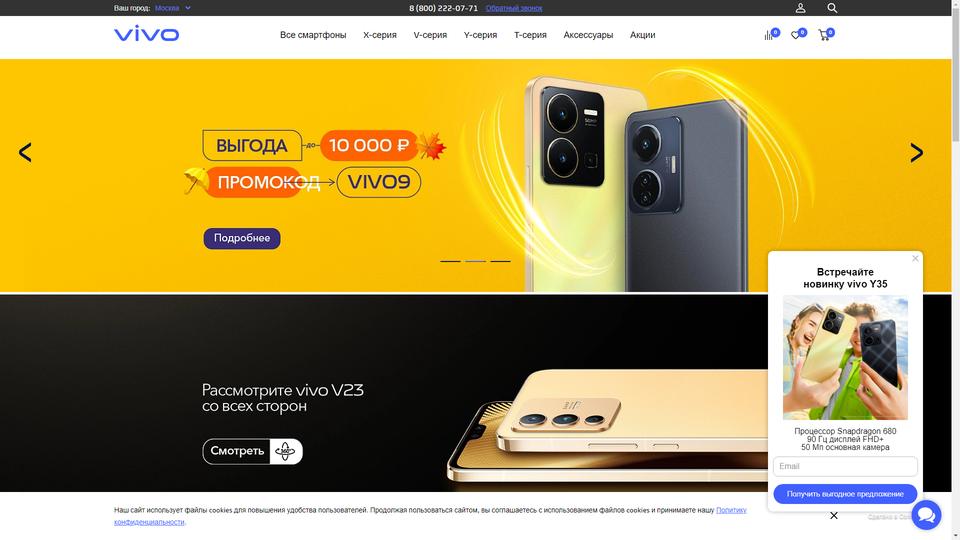Dismiss the cookies notice with X
The image size is (960, 540).
[x=834, y=516]
